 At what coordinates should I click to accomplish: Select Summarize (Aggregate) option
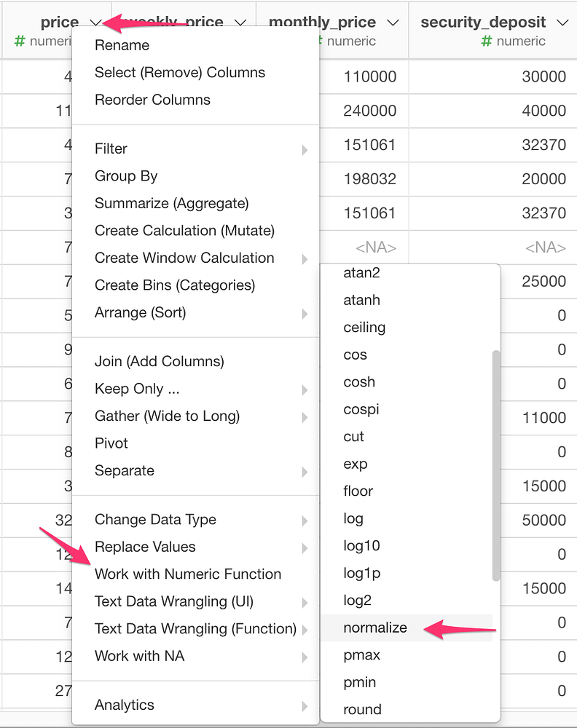pos(174,203)
